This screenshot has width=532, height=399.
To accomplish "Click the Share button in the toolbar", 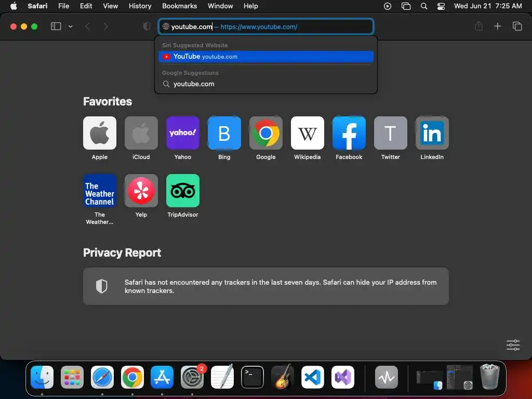I will 478,26.
